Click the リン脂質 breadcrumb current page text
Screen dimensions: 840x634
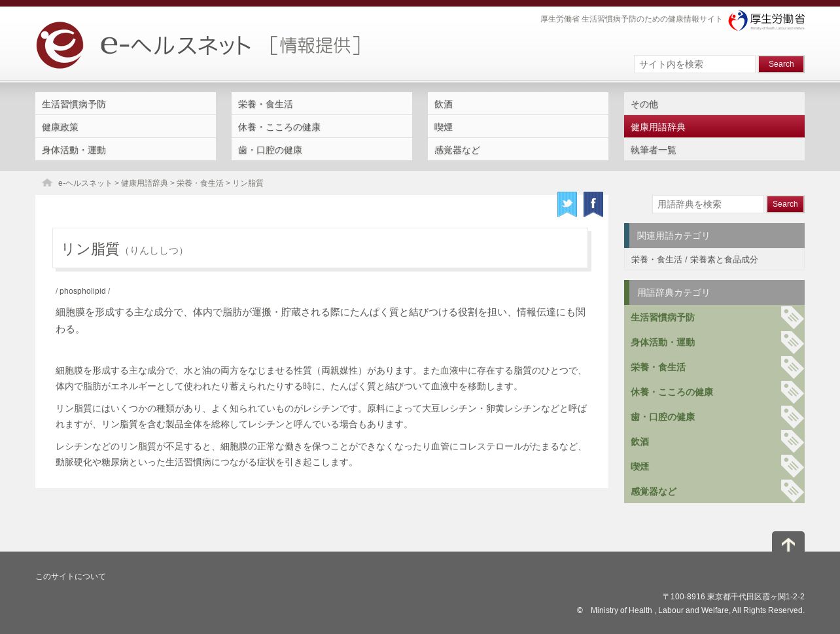pos(248,183)
